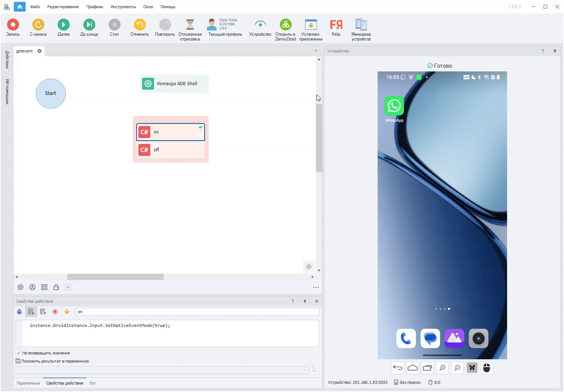This screenshot has width=564, height=392.
Task: Click the red-blue action color icon
Action: click(x=19, y=312)
